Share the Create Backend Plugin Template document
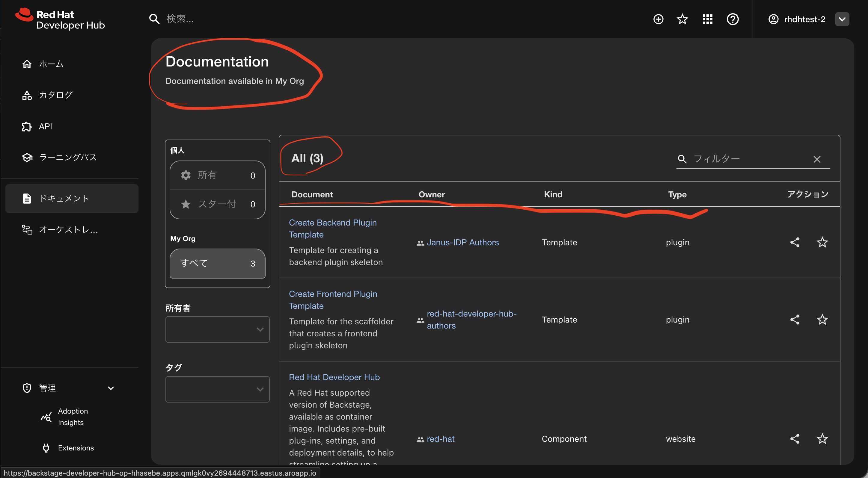 (x=795, y=242)
